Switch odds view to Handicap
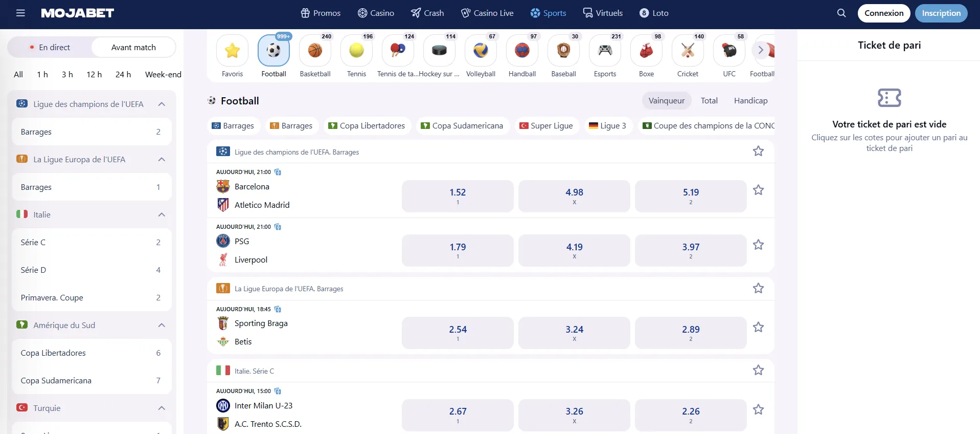 [x=750, y=100]
